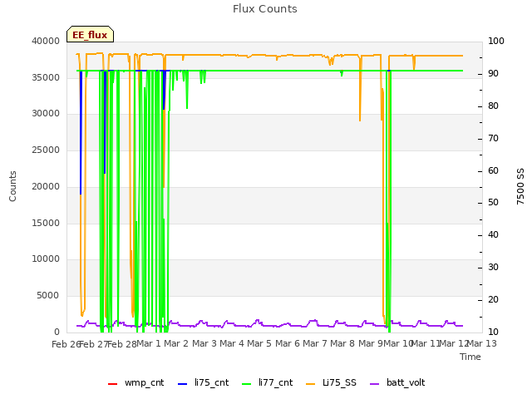Click the 20 right-axis tick label
Viewport: 532px width, 399px height.
point(493,299)
